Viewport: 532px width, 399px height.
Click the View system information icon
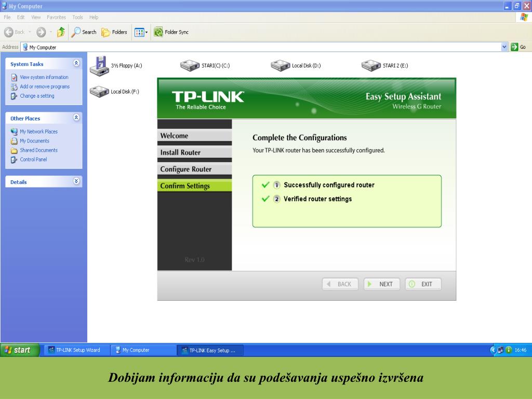14,77
